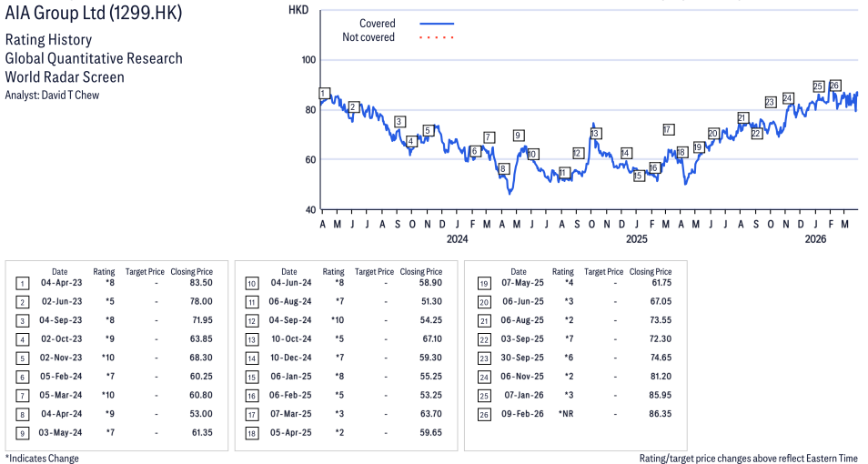
Task: Click the 2025 year label on the chart axis
Action: (x=636, y=239)
